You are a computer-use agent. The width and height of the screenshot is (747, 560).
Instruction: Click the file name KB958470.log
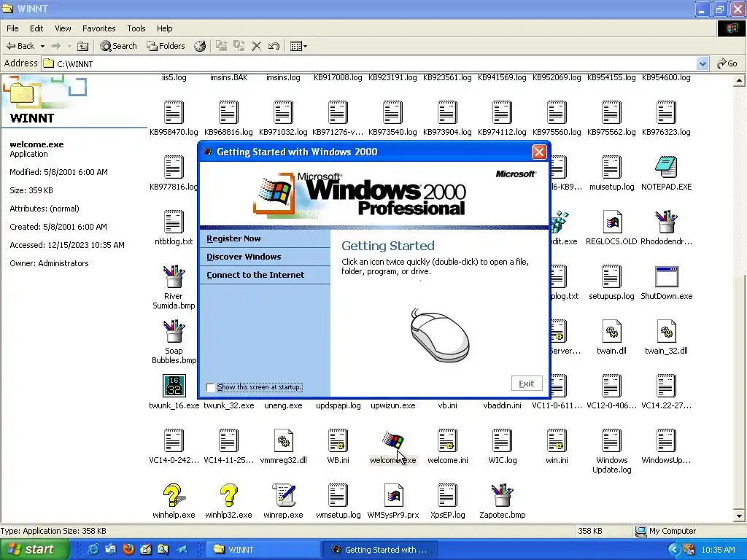(174, 132)
